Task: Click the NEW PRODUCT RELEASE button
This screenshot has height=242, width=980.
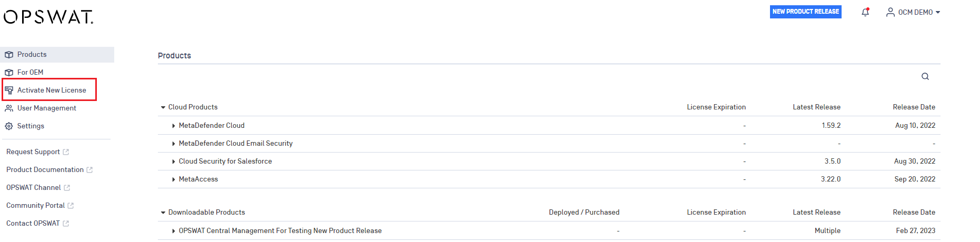Action: pos(806,12)
